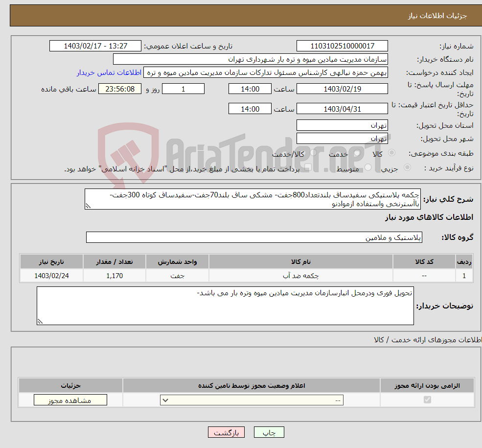
Task: Select the خدمت radio button
Action: click(357, 152)
